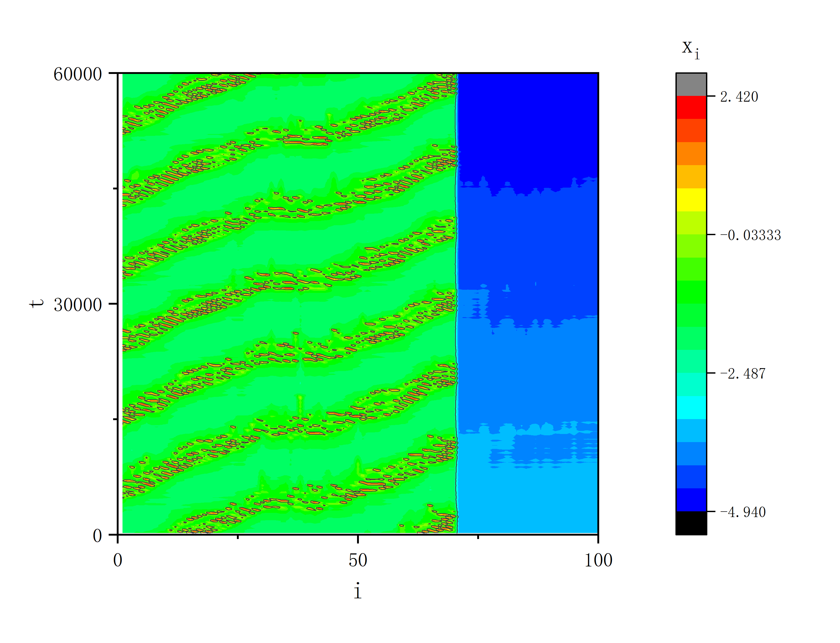Click the colorbar label -2.487
This screenshot has height=643, width=840.
tap(743, 374)
